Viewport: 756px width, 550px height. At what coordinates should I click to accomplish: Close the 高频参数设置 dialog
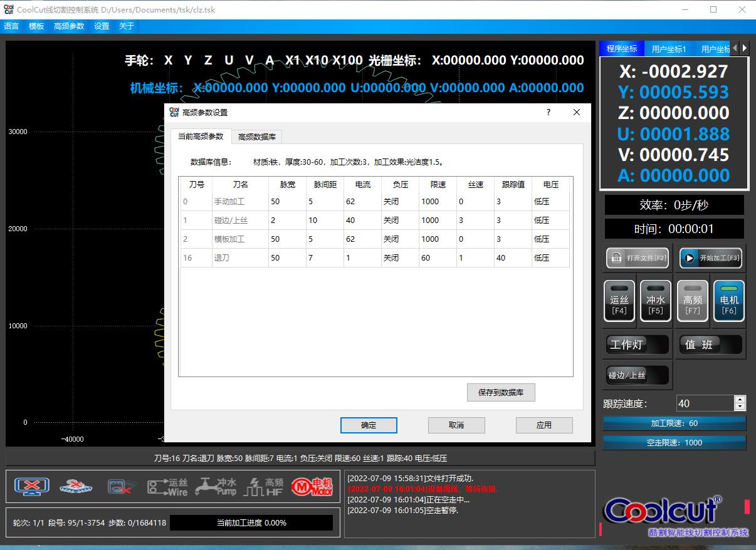click(x=577, y=112)
